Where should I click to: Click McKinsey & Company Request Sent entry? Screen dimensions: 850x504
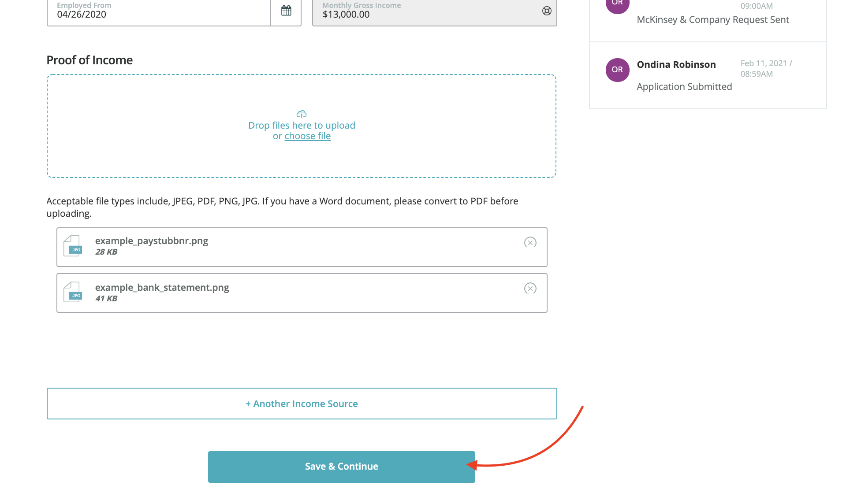coord(713,20)
